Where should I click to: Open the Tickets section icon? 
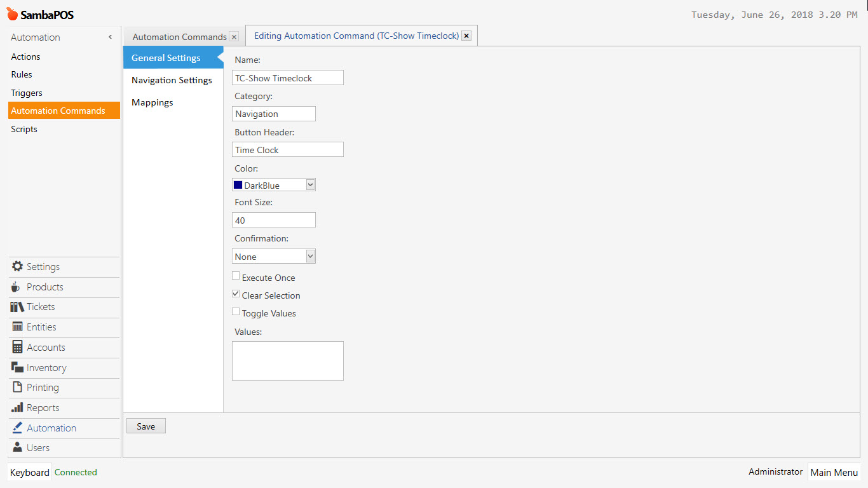coord(16,307)
